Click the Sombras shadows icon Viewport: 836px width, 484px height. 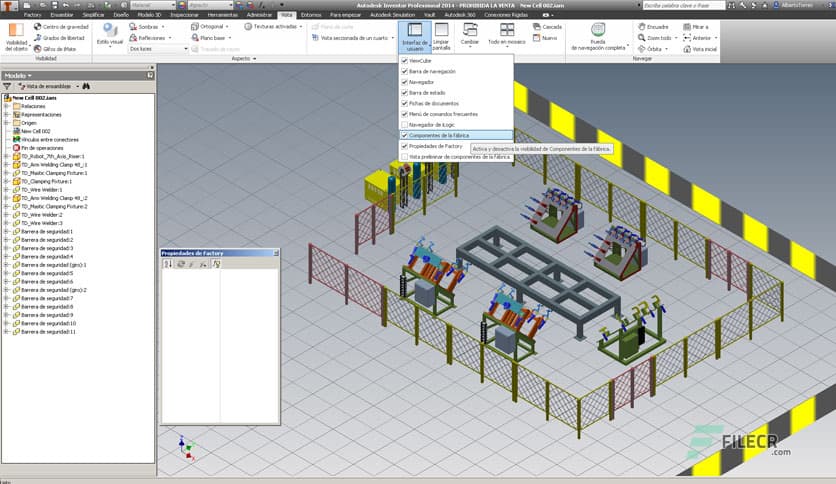click(x=133, y=27)
